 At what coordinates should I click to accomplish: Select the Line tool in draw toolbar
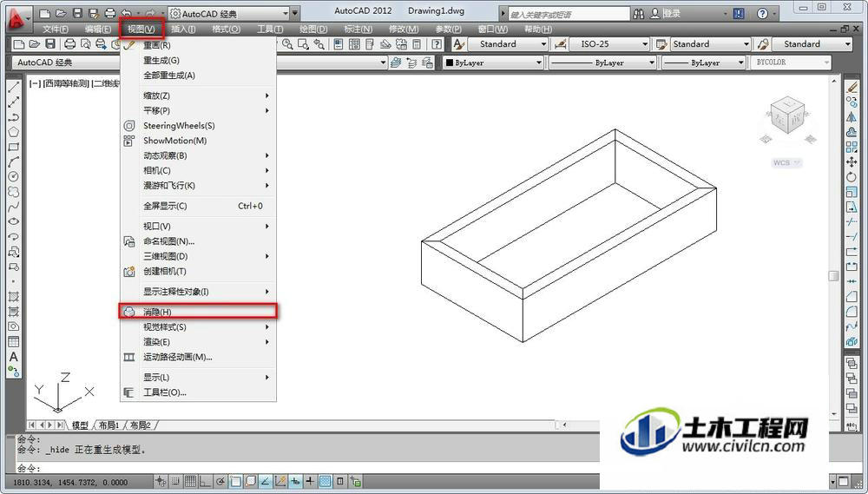(x=13, y=88)
